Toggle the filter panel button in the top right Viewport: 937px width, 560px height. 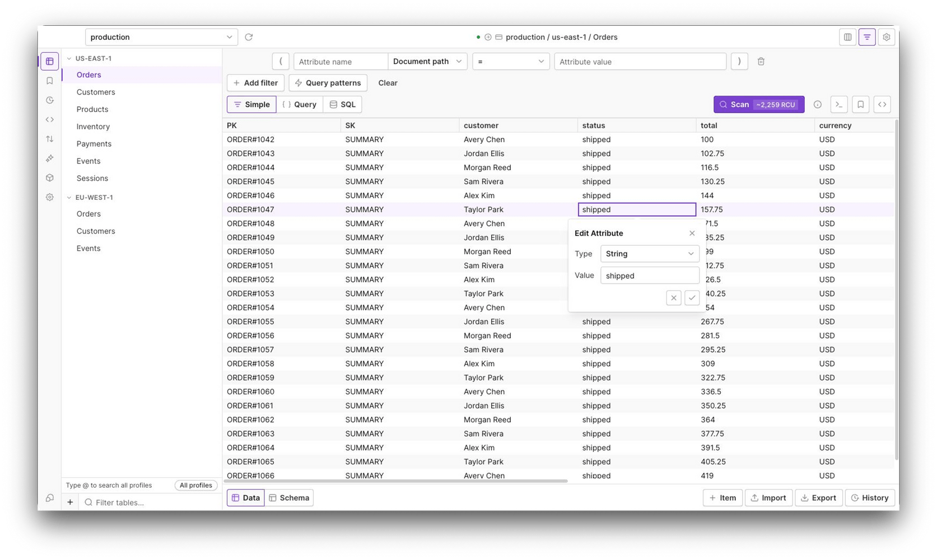coord(867,37)
